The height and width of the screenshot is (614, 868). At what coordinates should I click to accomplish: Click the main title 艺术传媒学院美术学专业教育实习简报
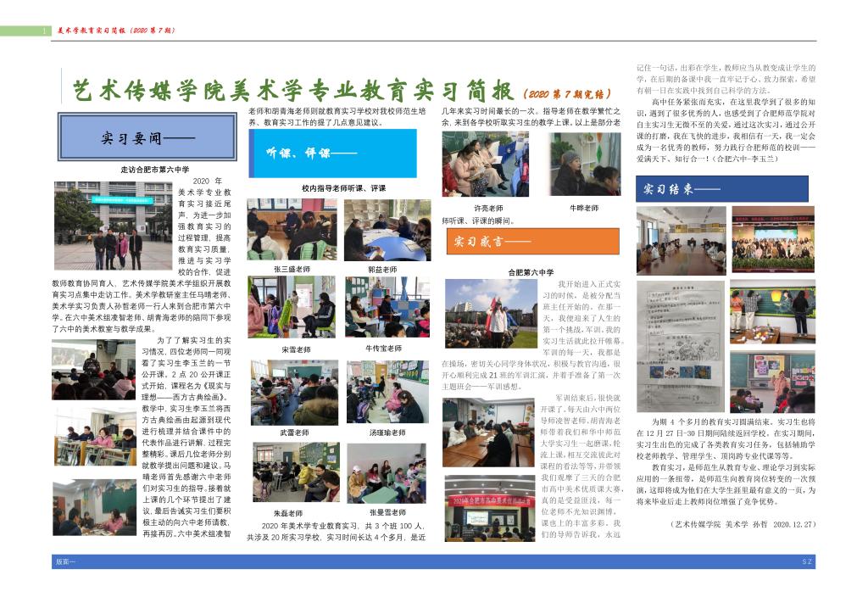pyautogui.click(x=293, y=90)
